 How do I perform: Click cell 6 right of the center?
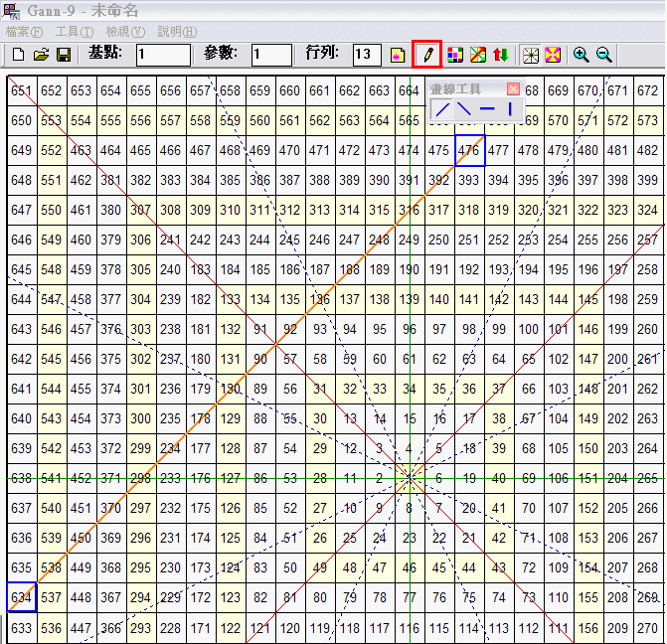point(439,478)
